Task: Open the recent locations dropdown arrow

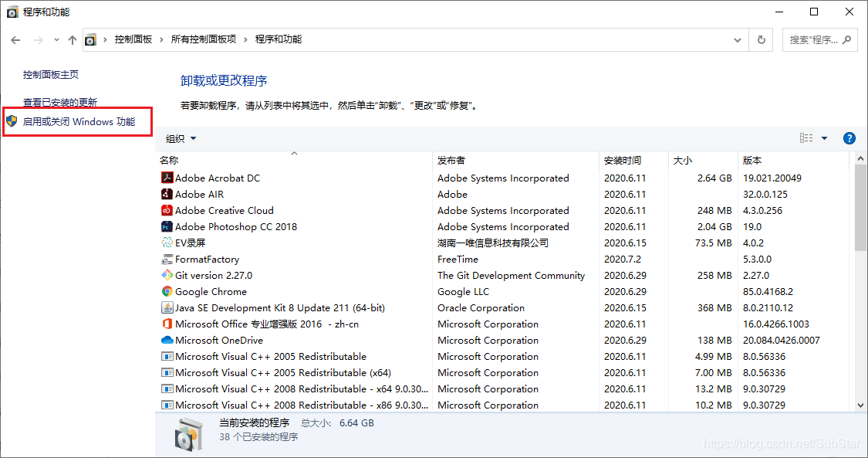Action: click(56, 40)
